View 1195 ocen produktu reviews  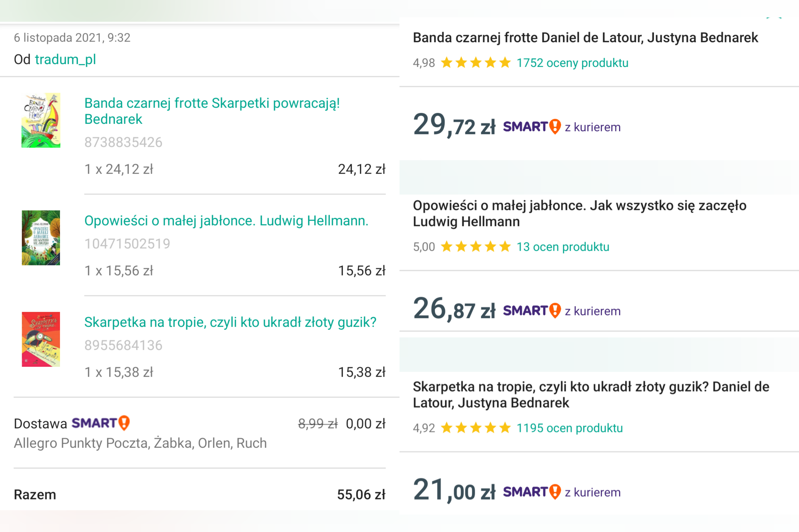click(569, 428)
